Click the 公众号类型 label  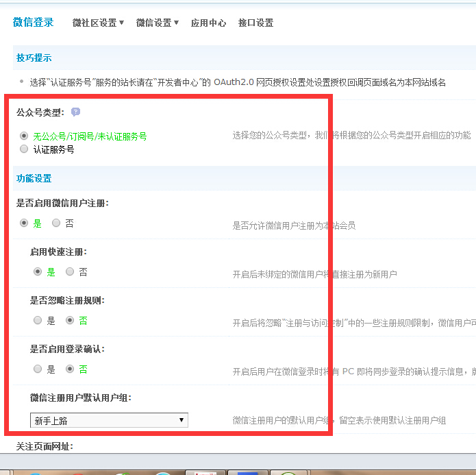(40, 112)
